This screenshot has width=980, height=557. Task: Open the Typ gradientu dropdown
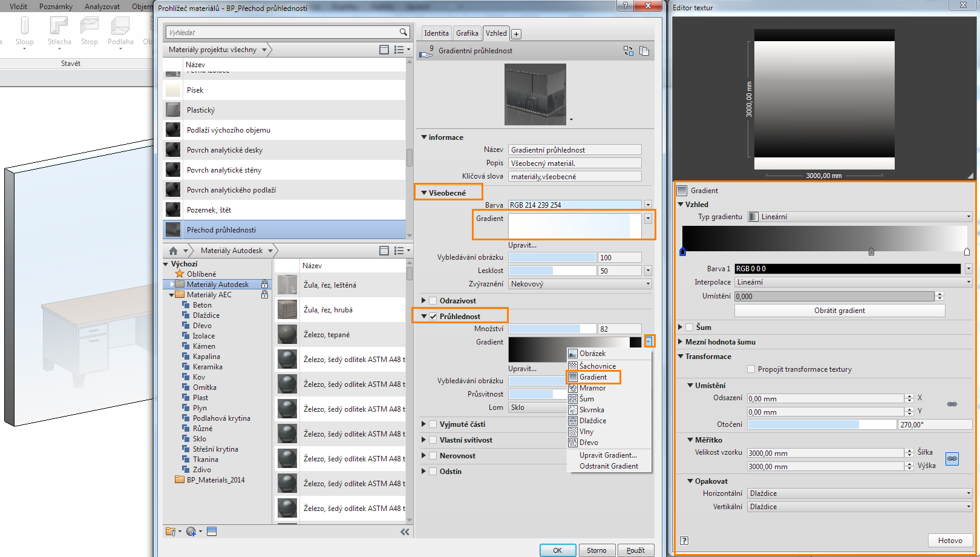coord(860,217)
